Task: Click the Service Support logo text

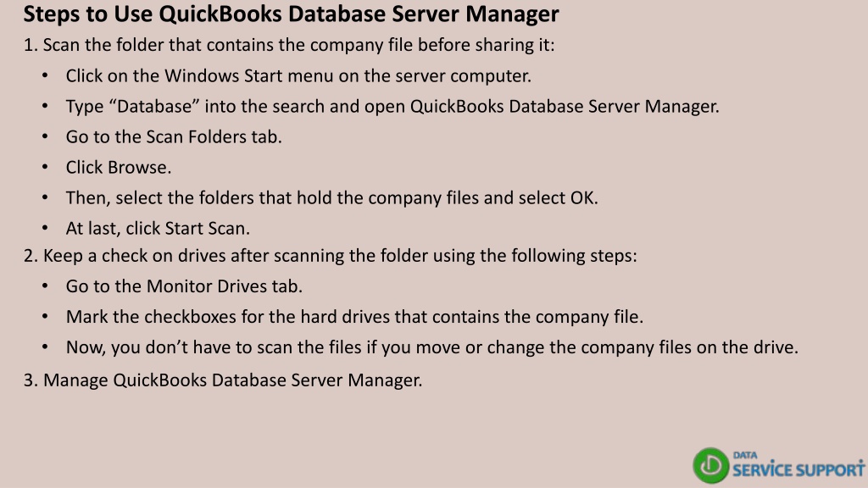Action: coord(798,470)
